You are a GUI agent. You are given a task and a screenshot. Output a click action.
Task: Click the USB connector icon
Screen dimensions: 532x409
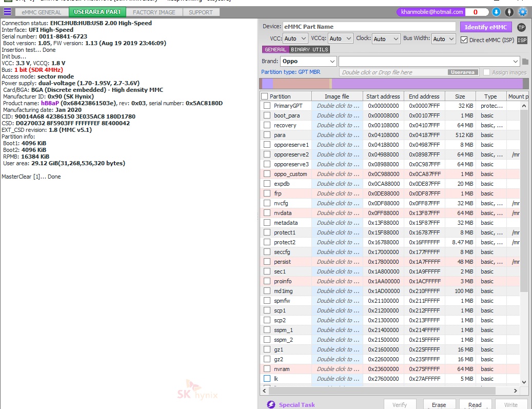[x=509, y=12]
